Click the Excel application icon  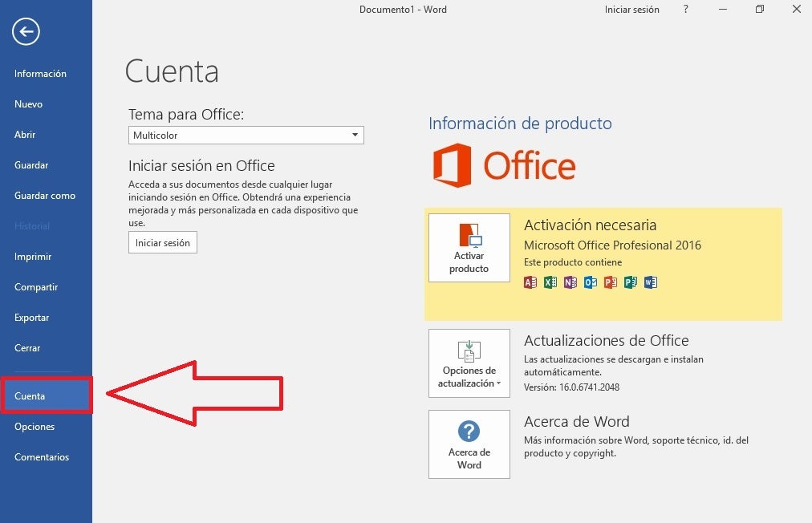(550, 282)
